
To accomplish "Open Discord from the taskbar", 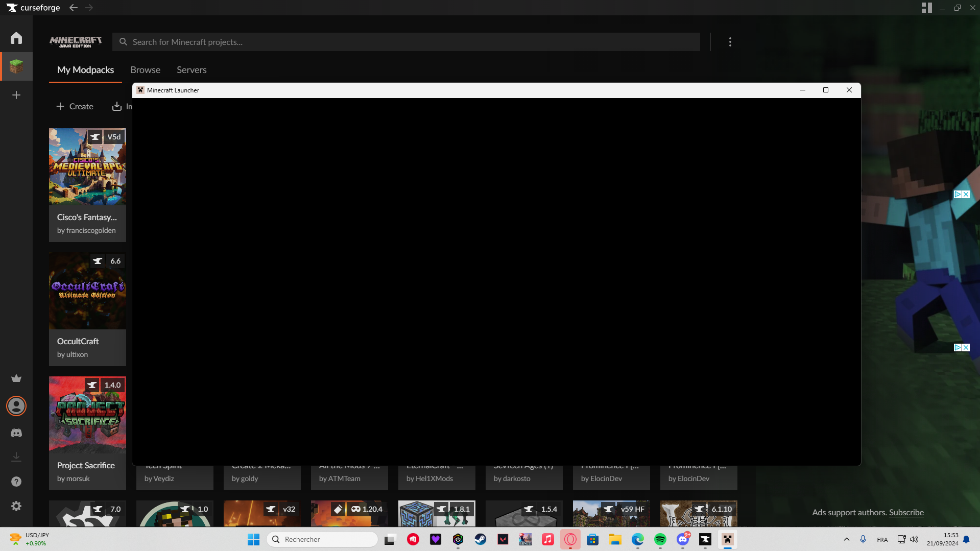I will 683,539.
